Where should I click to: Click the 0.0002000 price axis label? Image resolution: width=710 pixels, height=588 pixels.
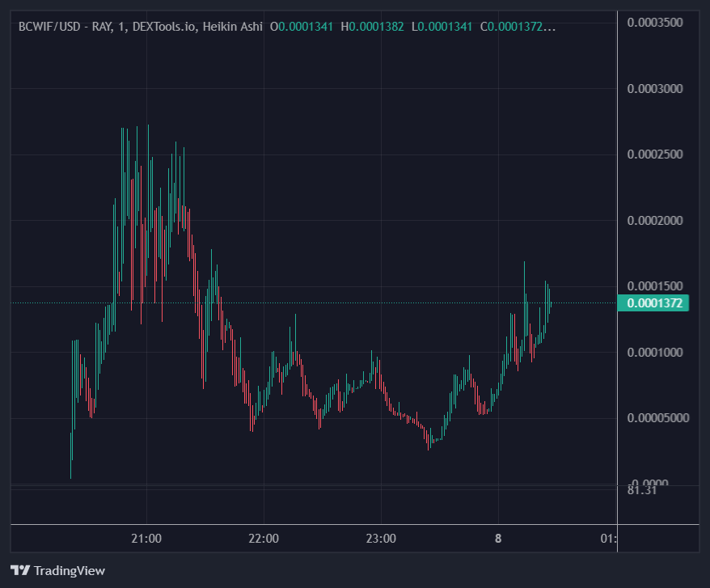(x=655, y=221)
